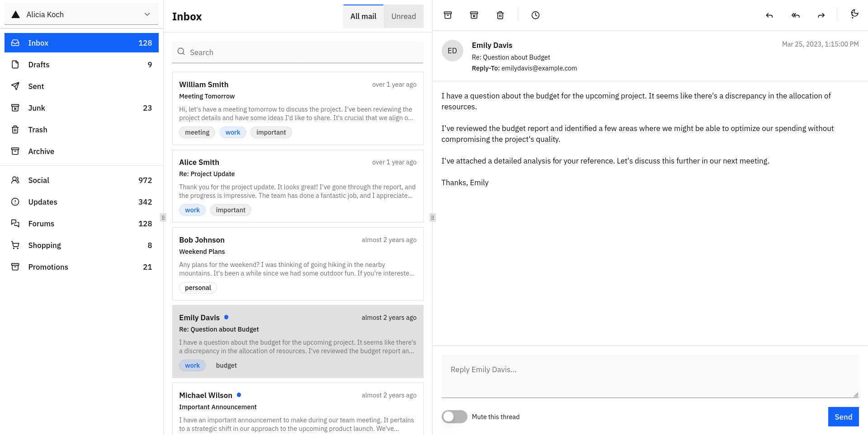Click the work tag on William Smith's email

233,132
